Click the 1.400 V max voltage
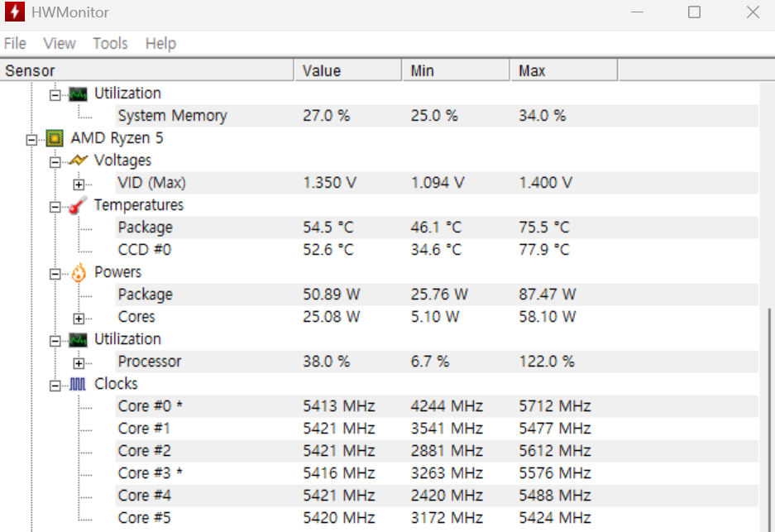This screenshot has height=532, width=775. coord(546,183)
